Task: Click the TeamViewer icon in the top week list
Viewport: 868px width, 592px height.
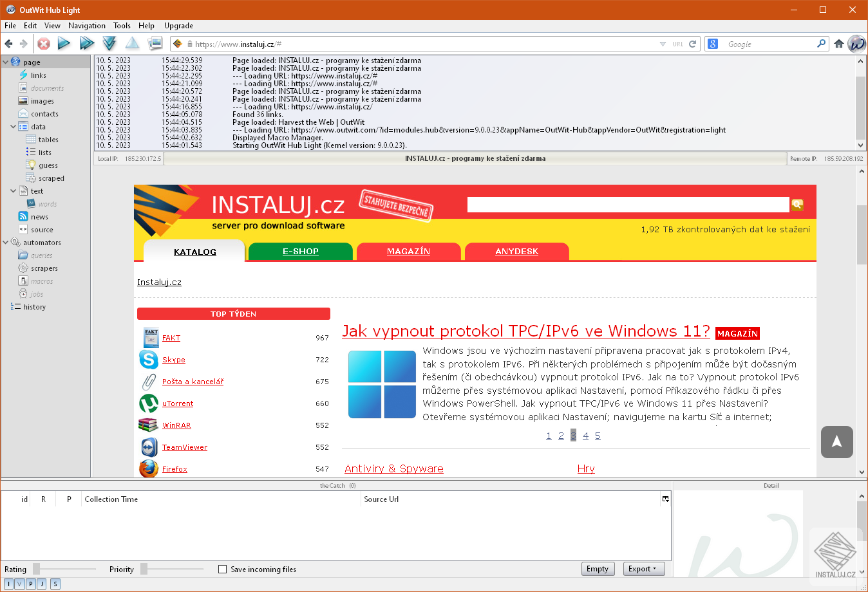Action: 149,447
